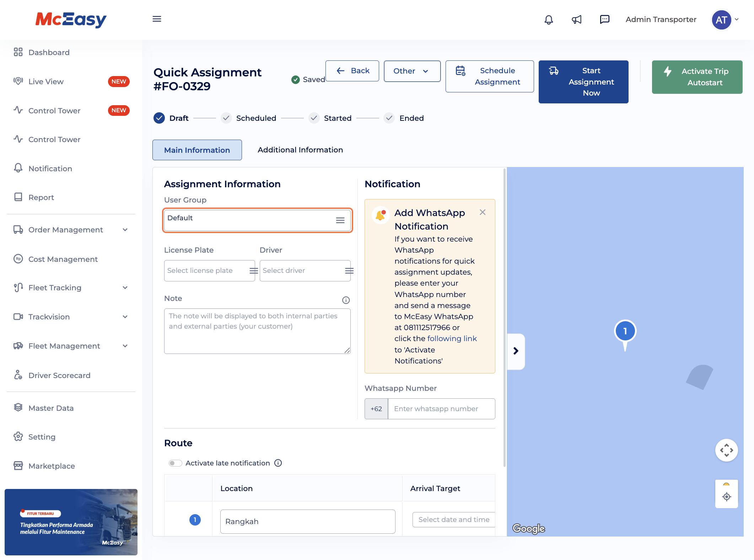
Task: Open Live View in the sidebar
Action: point(46,82)
